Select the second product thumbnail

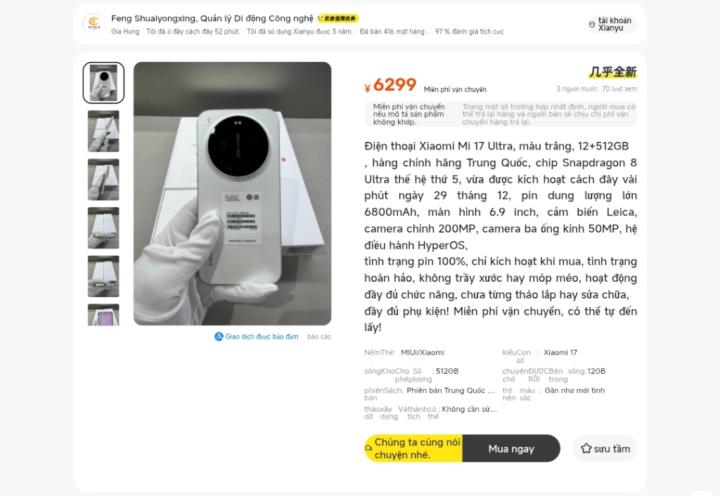(103, 131)
